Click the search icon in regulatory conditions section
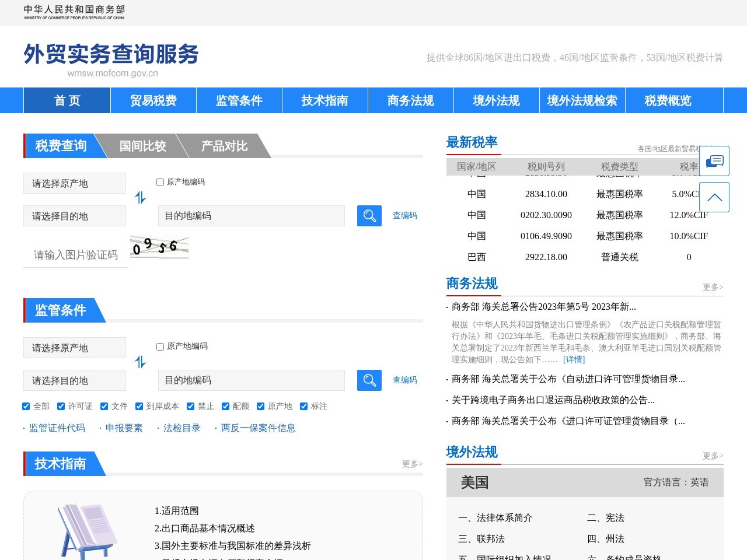 tap(369, 380)
